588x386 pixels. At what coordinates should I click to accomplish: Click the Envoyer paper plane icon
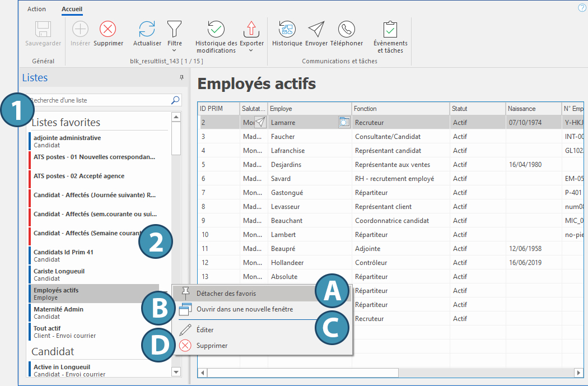pos(316,29)
